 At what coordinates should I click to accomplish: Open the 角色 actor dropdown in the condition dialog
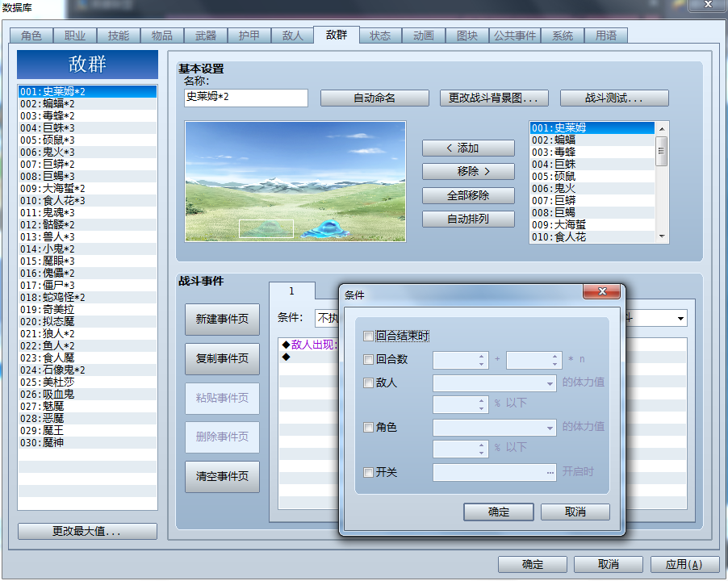[x=495, y=428]
